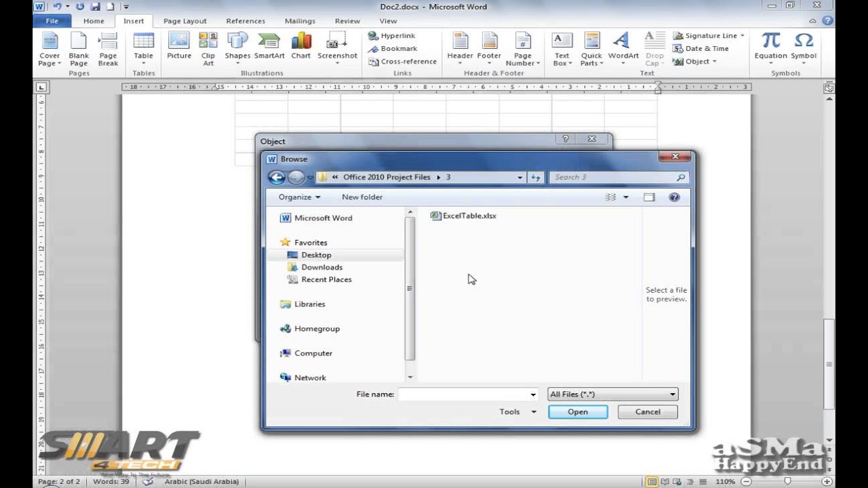Image resolution: width=868 pixels, height=488 pixels.
Task: Click the Zoom Out minus button
Action: [746, 482]
